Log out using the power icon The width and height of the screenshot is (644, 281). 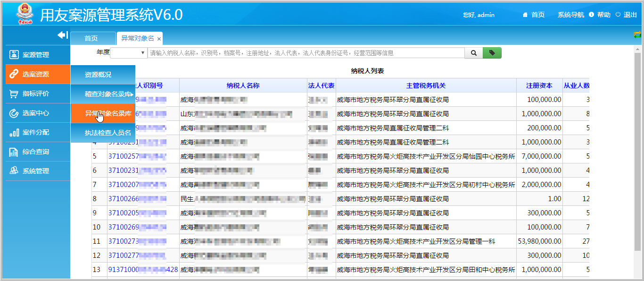(x=618, y=15)
